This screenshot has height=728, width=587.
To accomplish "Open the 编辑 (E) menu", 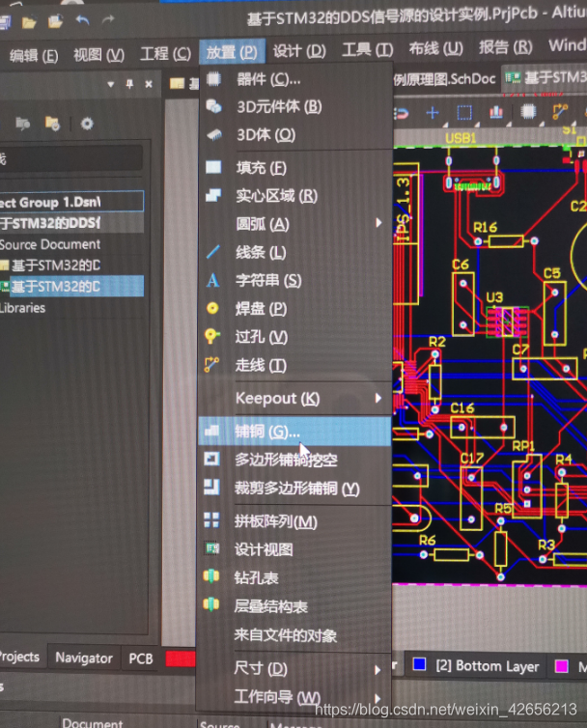I will (x=34, y=56).
